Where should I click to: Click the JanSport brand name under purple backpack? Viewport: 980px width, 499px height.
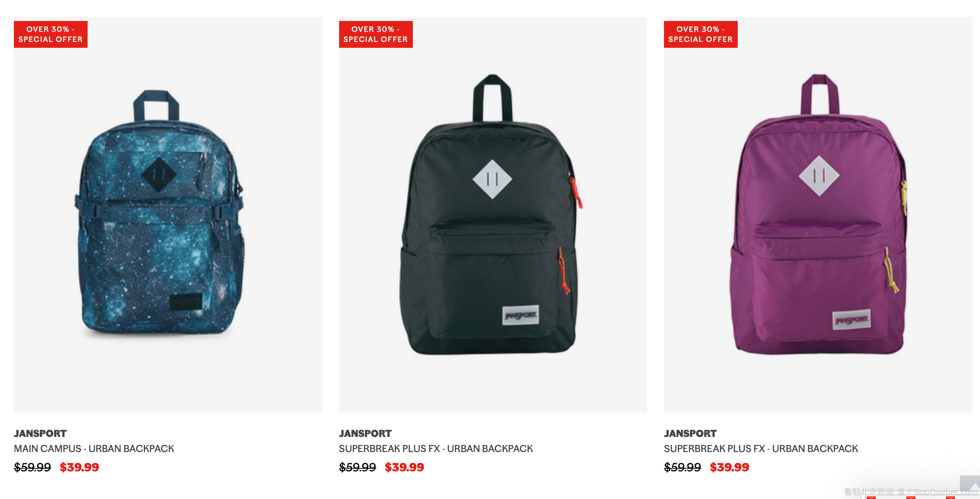click(690, 434)
